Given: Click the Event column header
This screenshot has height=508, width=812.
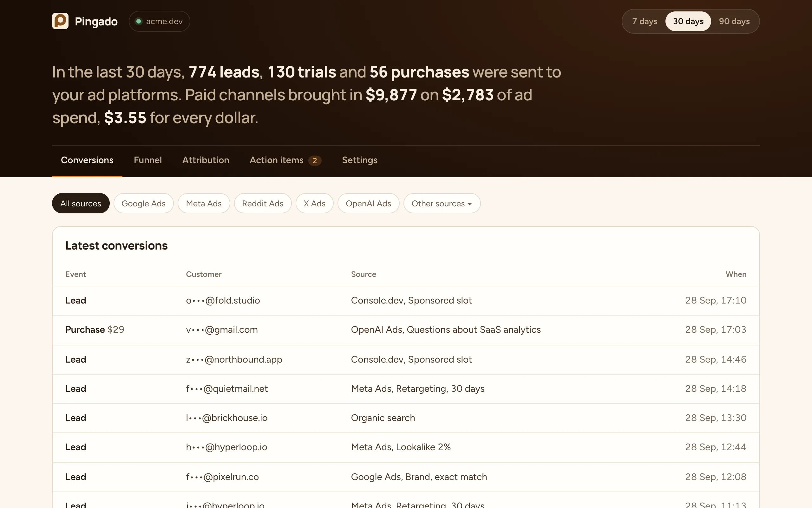Looking at the screenshot, I should 75,274.
